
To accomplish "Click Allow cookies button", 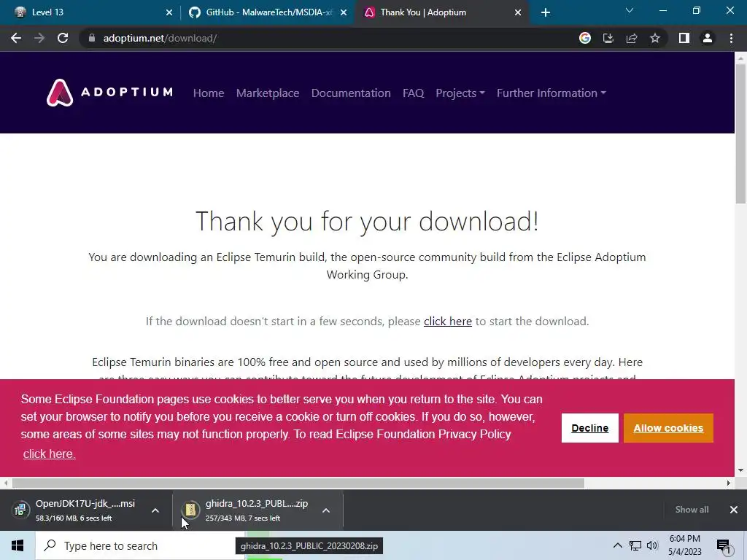I will pyautogui.click(x=668, y=428).
